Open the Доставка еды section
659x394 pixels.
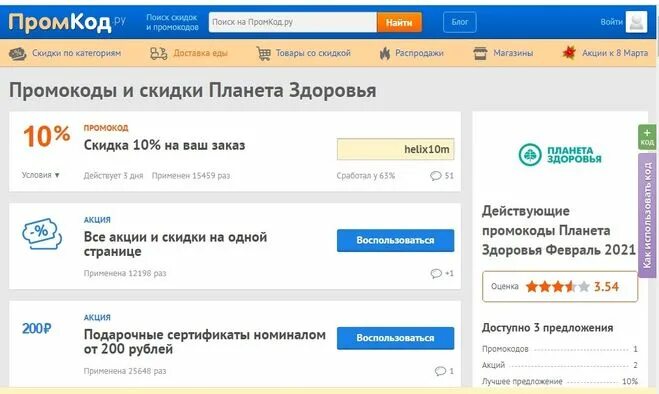point(200,53)
